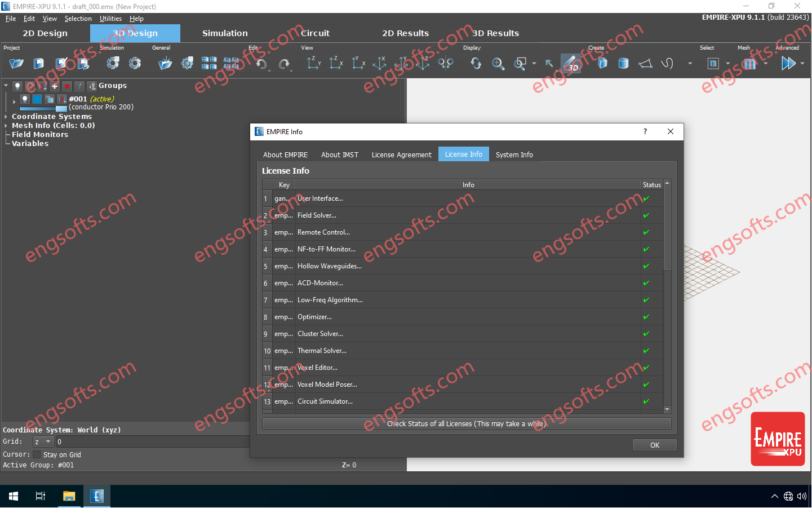Click the disk icon beside Save As
This screenshot has width=812, height=508.
tap(83, 64)
